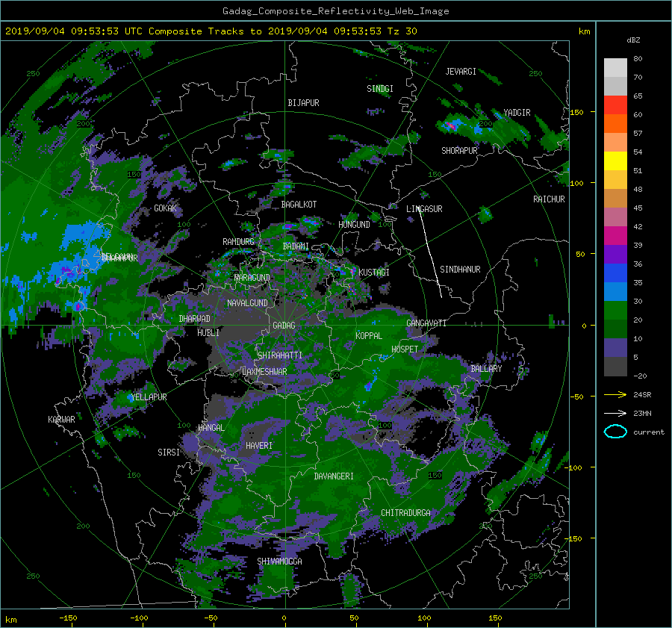Click the 'HUNGUND' city label
This screenshot has height=628, width=672.
(x=354, y=225)
